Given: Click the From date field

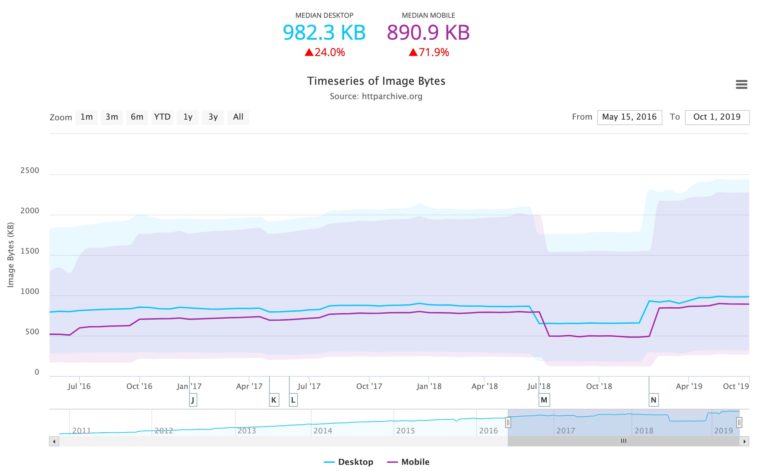Looking at the screenshot, I should click(x=629, y=117).
